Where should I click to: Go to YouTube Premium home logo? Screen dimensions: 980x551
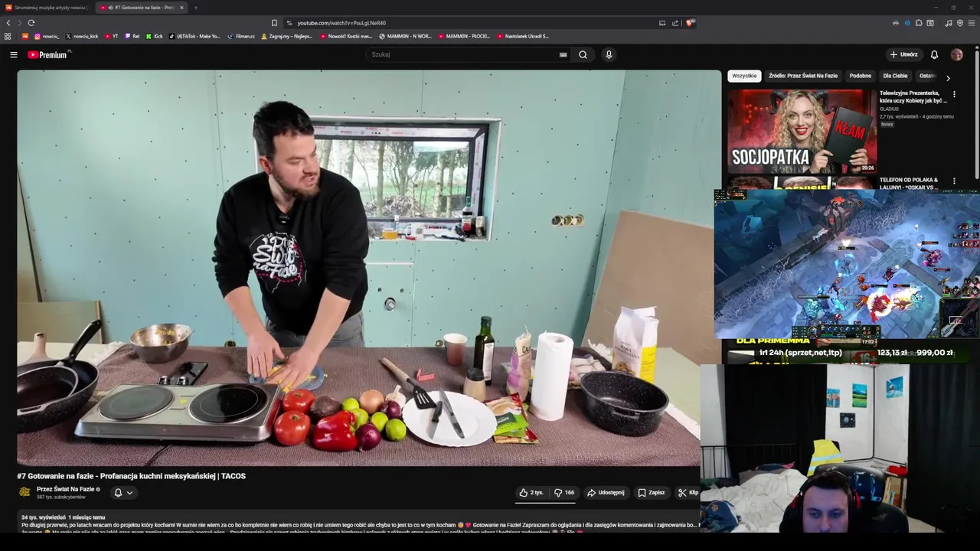point(47,54)
